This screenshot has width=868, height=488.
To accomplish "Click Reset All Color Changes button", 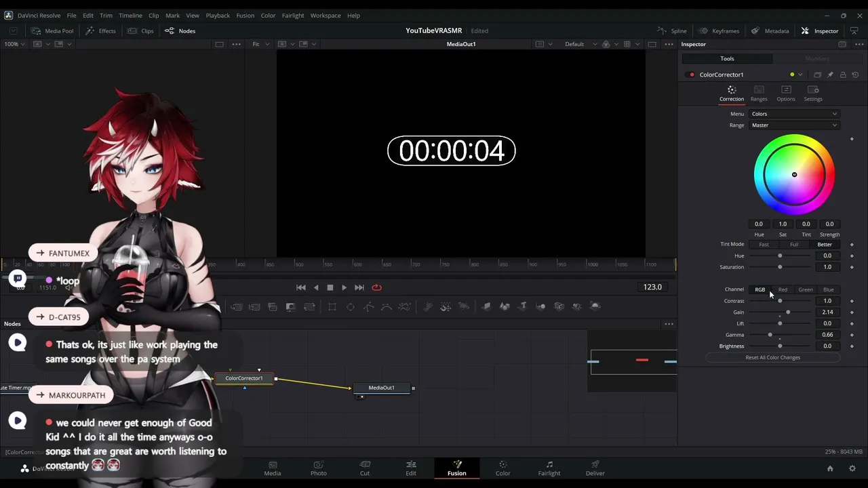I will point(773,358).
